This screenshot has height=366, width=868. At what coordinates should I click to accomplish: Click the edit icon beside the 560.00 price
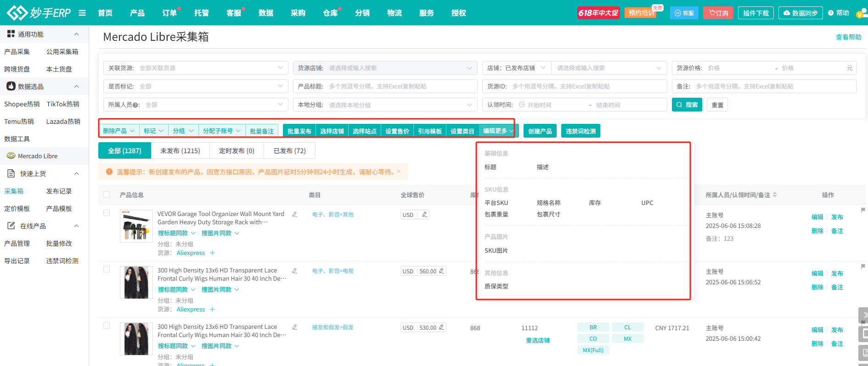(441, 271)
